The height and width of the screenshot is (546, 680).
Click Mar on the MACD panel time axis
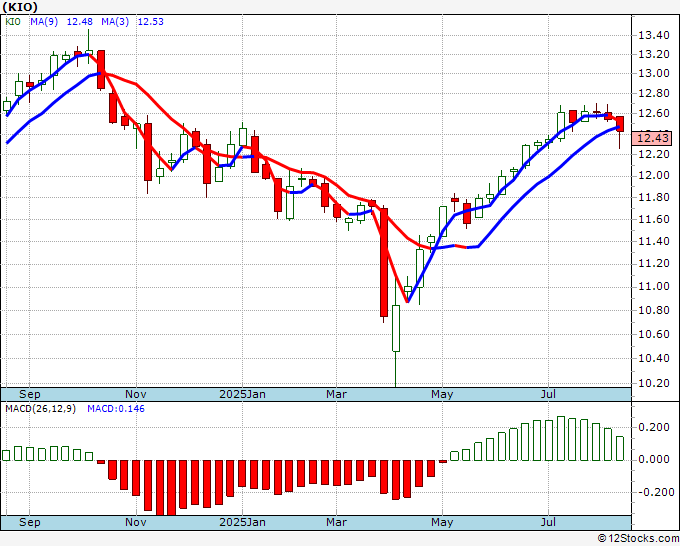coord(337,522)
